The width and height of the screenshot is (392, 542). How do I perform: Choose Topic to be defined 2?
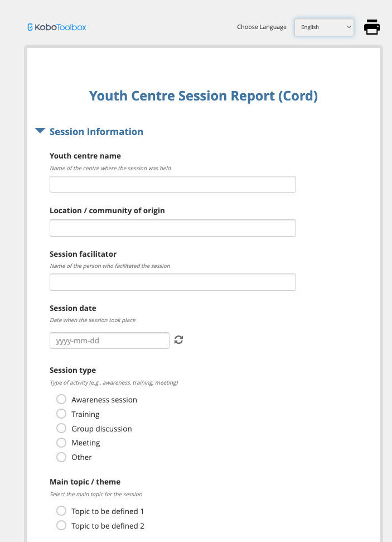[61, 526]
